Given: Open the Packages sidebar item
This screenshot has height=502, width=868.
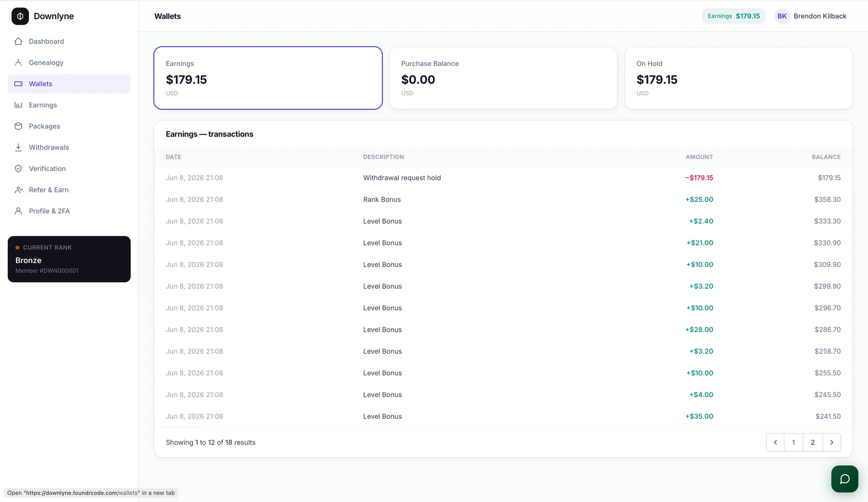Looking at the screenshot, I should pos(69,126).
